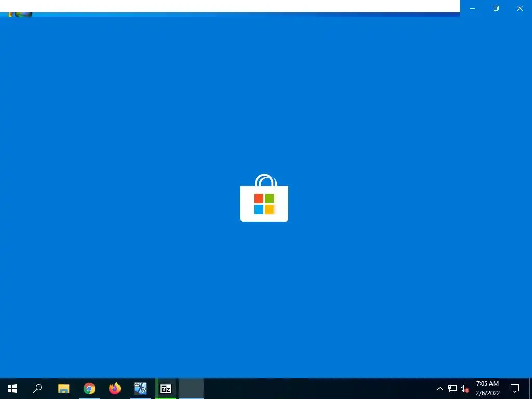Minimize the Microsoft Store window

click(x=472, y=8)
